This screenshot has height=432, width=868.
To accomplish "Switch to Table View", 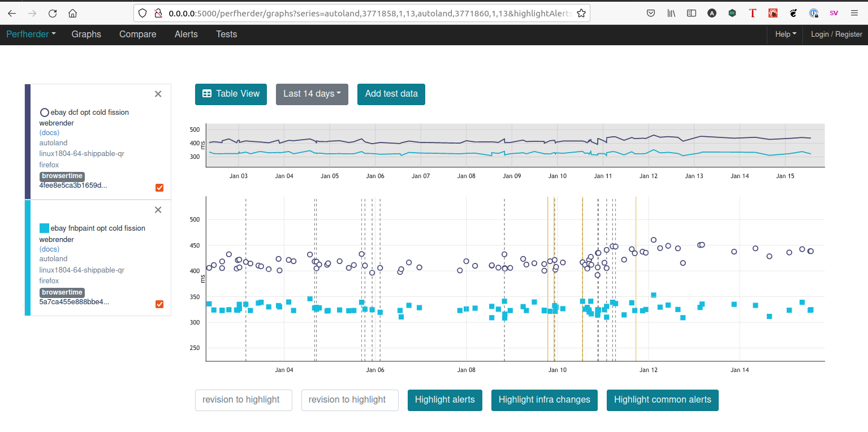I will tap(231, 94).
